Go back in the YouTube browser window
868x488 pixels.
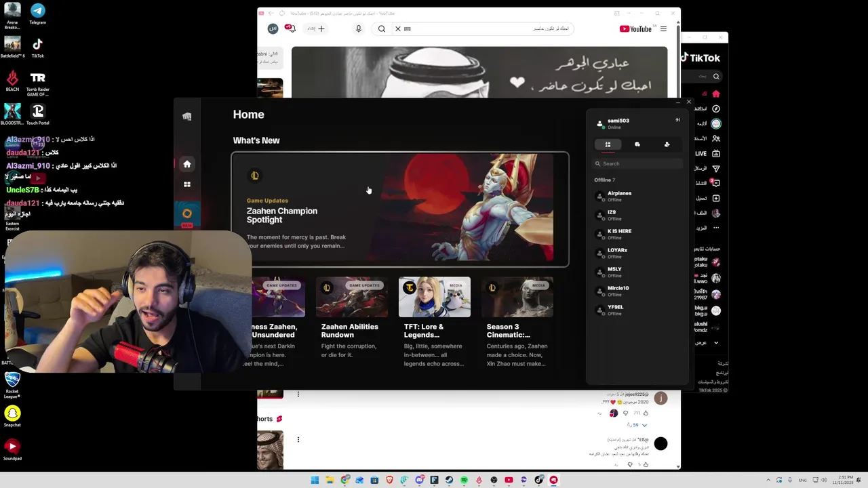[x=271, y=13]
